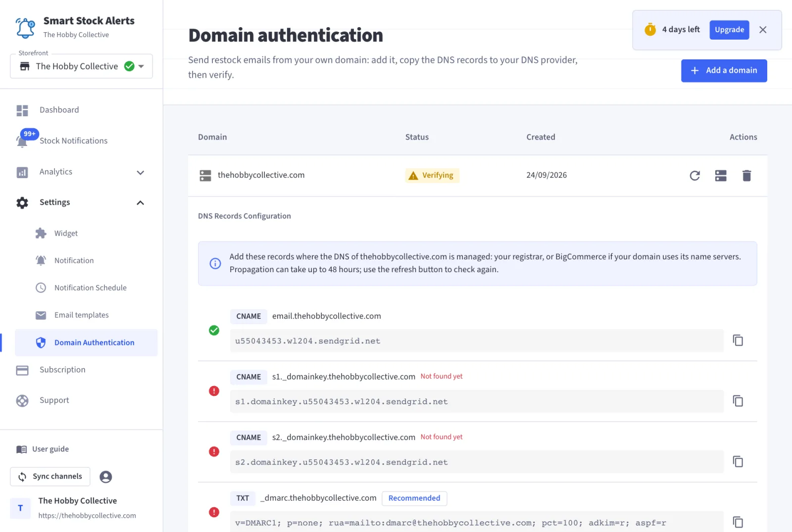792x532 pixels.
Task: Open https://thehobbycollective.com store link
Action: [x=87, y=516]
